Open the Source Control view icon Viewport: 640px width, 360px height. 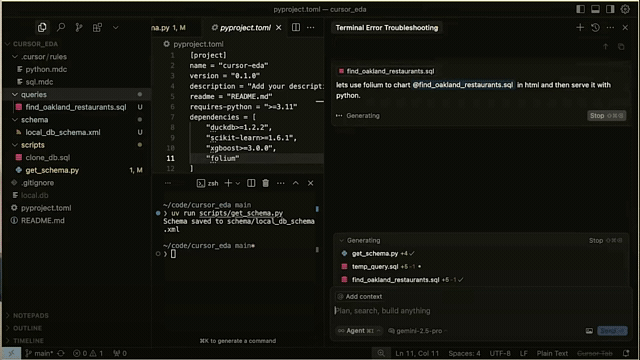[x=79, y=27]
